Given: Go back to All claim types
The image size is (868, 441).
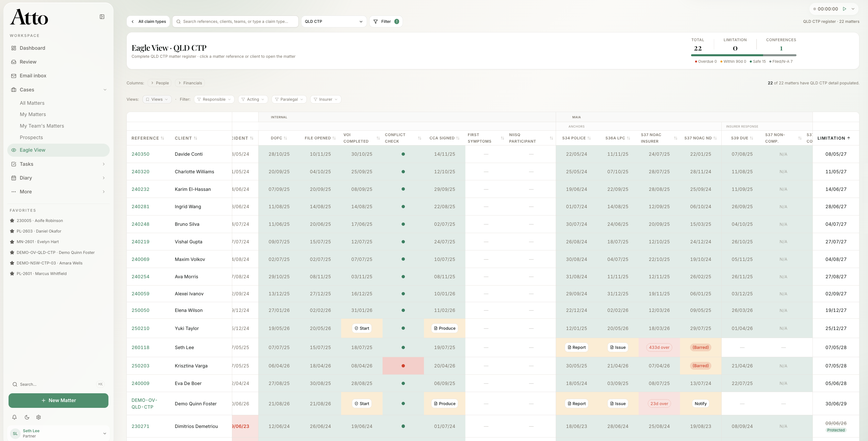Looking at the screenshot, I should pyautogui.click(x=148, y=22).
